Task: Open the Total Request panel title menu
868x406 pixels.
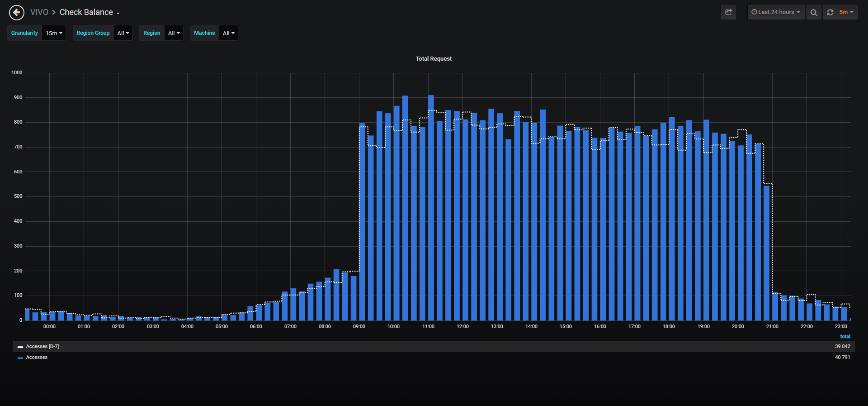Action: click(434, 59)
